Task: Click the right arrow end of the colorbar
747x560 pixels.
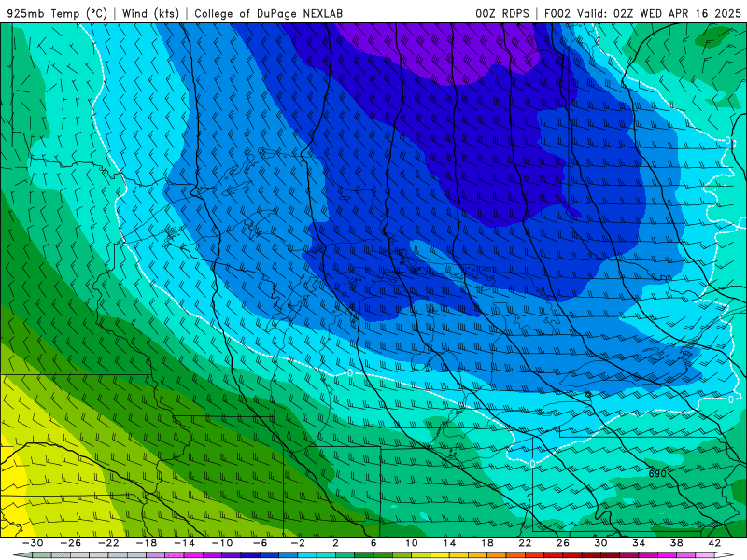Action: tap(725, 555)
